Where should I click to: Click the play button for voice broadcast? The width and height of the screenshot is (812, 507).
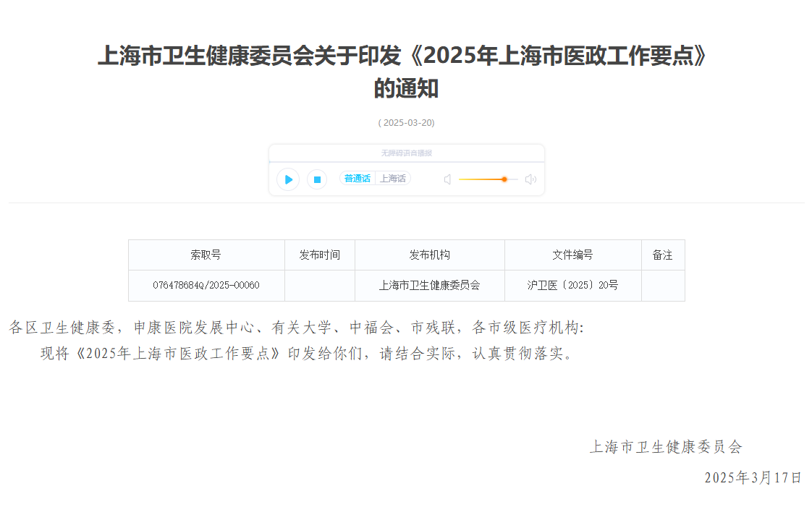pyautogui.click(x=287, y=179)
